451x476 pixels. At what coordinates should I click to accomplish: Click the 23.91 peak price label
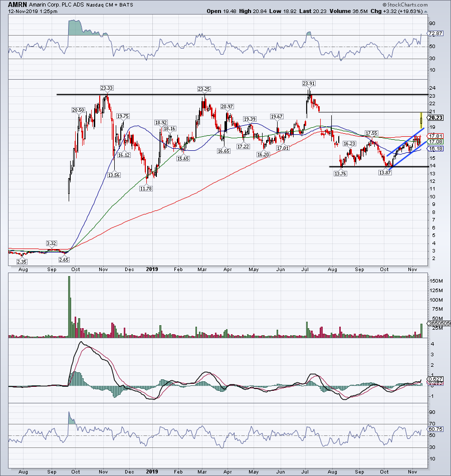click(x=309, y=84)
